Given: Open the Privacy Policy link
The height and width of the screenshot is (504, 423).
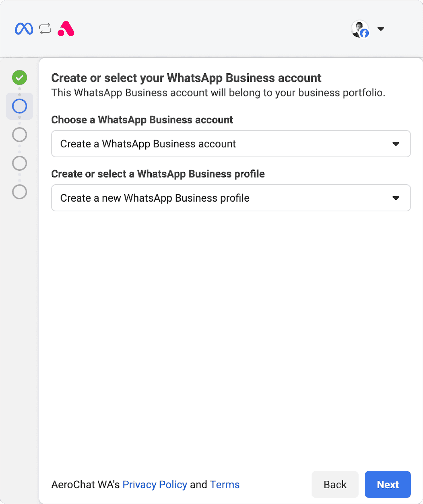Looking at the screenshot, I should coord(155,484).
